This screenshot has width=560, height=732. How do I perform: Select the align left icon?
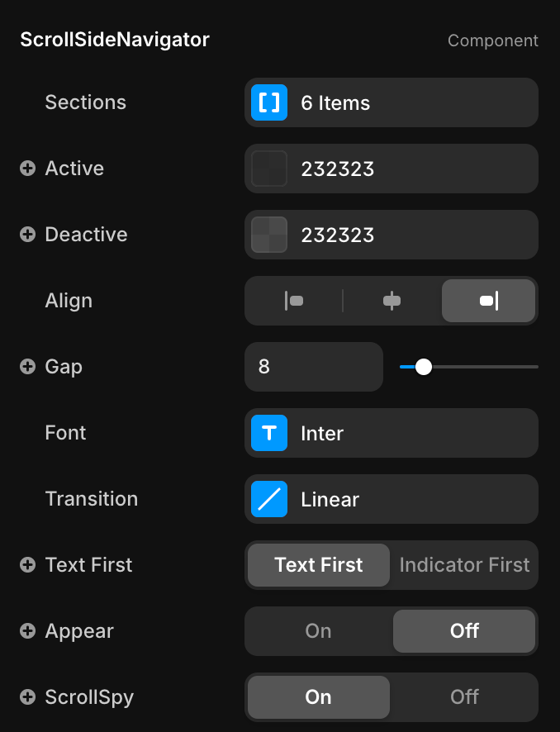coord(293,301)
